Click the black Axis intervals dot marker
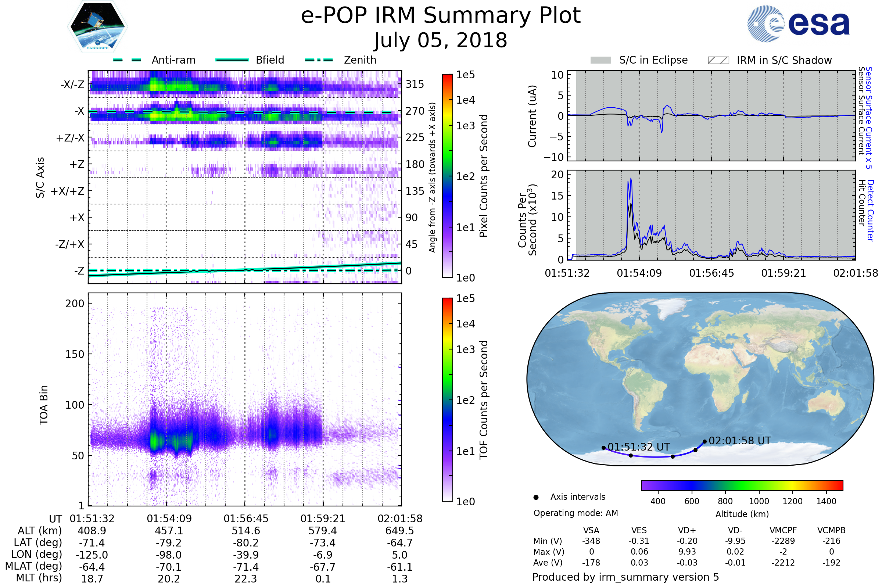Viewport: 882px width, 588px height. click(536, 497)
